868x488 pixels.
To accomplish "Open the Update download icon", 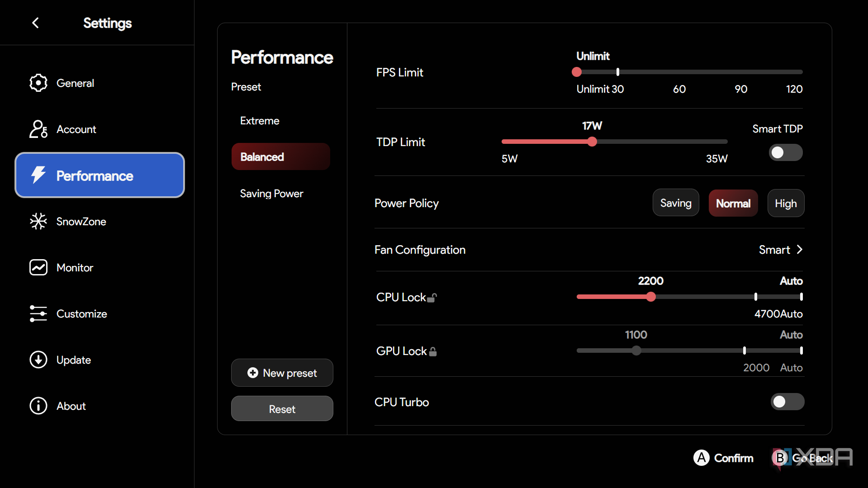I will [38, 360].
